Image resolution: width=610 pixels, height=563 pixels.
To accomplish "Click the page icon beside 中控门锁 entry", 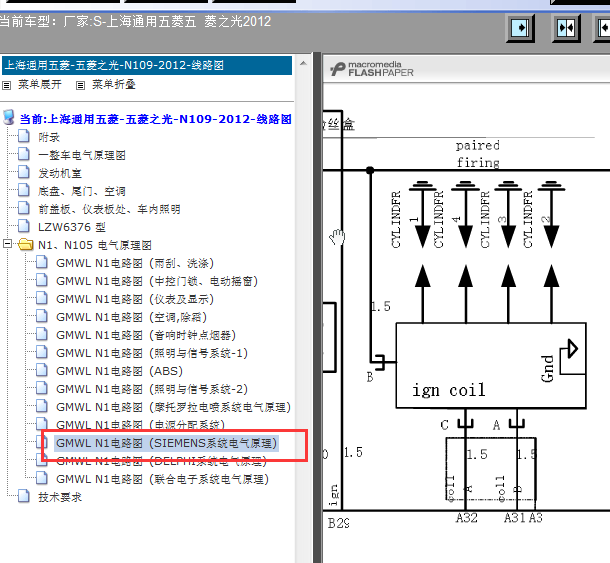I will tap(42, 280).
